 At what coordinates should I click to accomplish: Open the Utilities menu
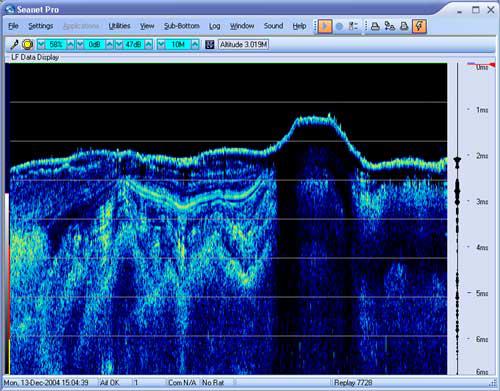(x=119, y=26)
